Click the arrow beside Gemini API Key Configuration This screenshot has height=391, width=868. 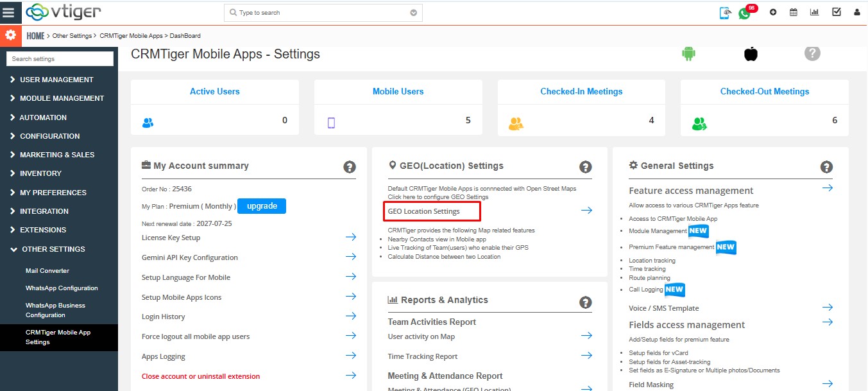click(351, 257)
